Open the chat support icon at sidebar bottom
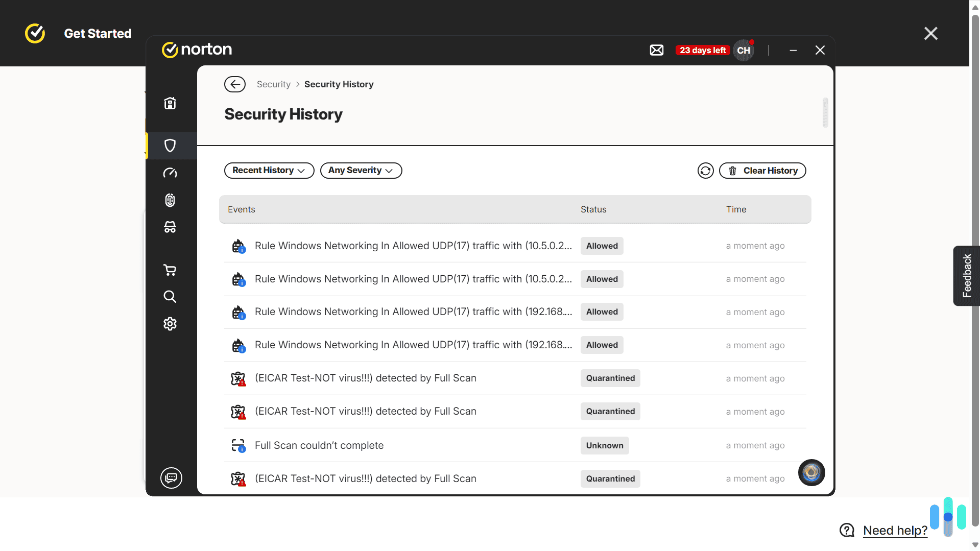Image resolution: width=980 pixels, height=551 pixels. pos(171,478)
